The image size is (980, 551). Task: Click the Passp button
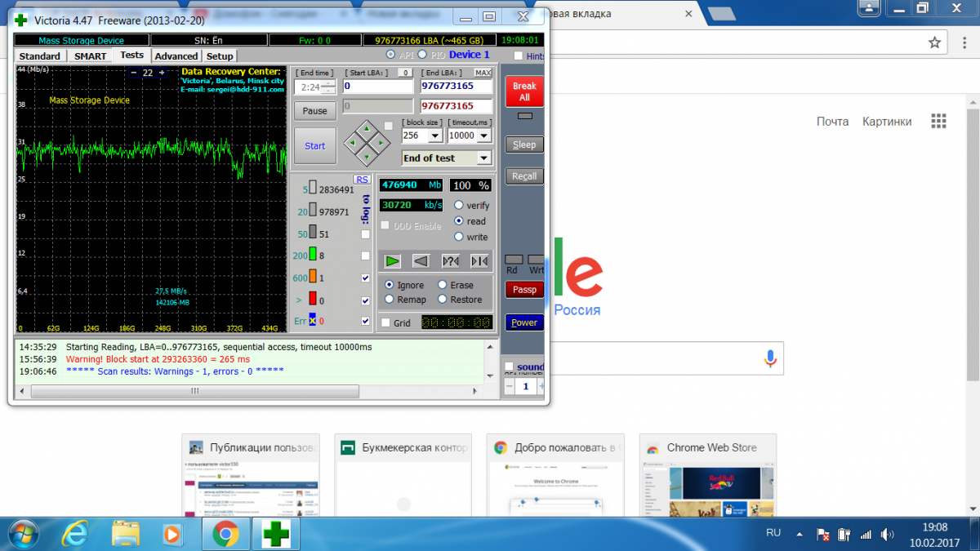524,289
